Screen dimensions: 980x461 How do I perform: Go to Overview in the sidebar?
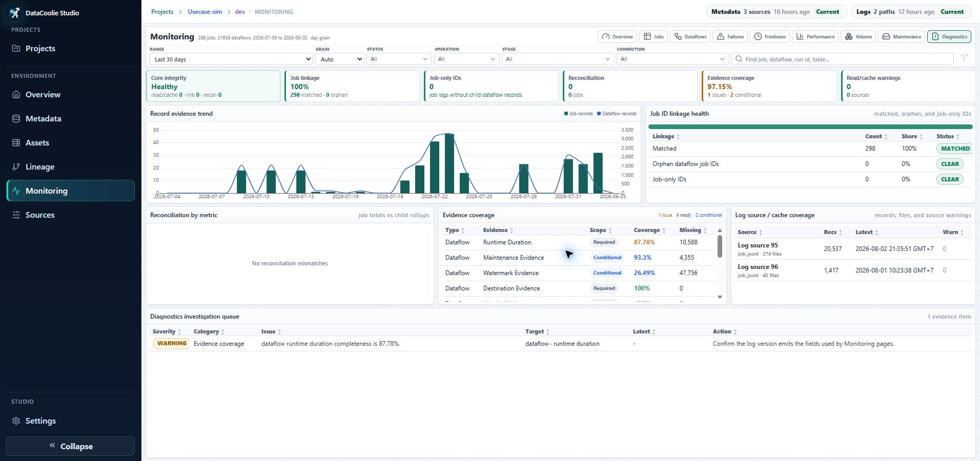pos(70,95)
